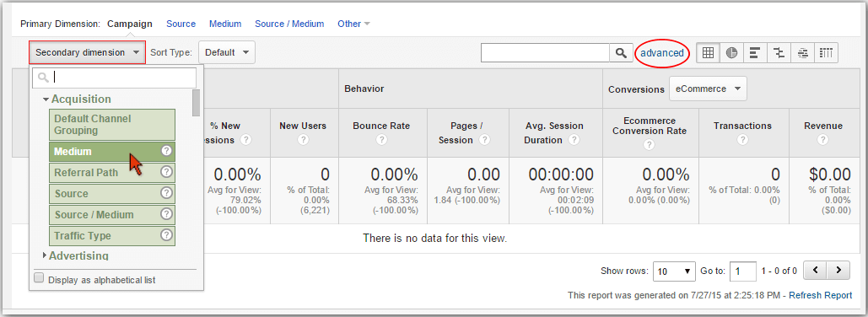Screen dimensions: 868x317
Task: Sort by Bounce Rate column header
Action: tap(381, 126)
